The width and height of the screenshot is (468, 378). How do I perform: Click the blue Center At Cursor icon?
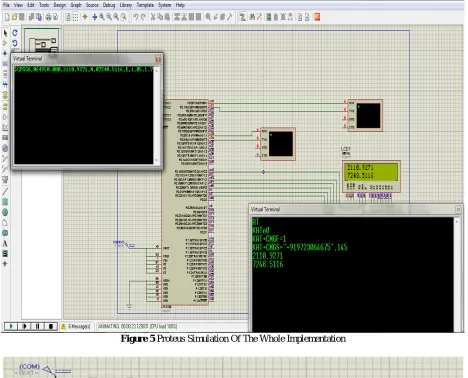[x=95, y=17]
